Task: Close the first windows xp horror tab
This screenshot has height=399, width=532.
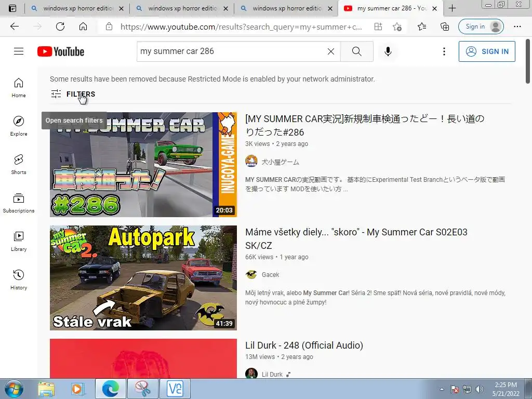Action: 121,8
